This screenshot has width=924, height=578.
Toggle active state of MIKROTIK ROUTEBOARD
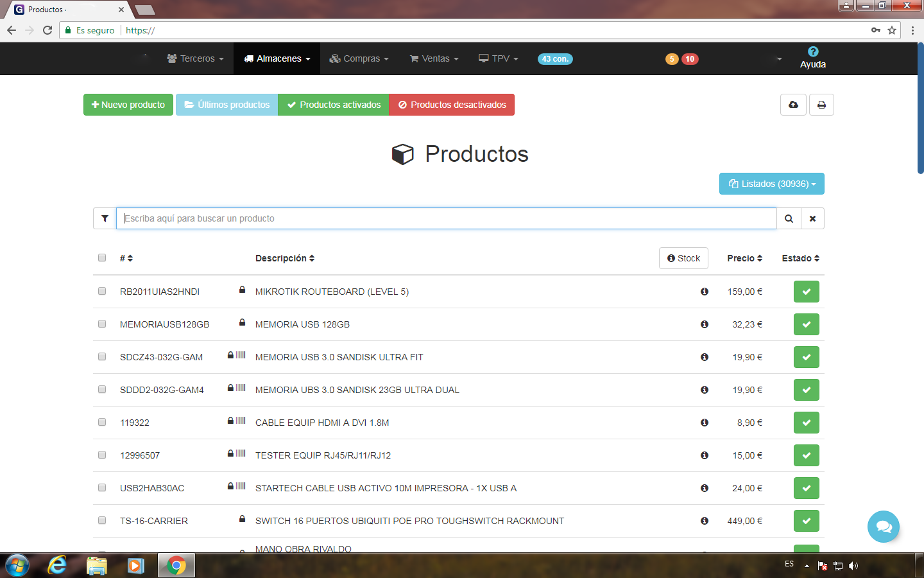coord(806,292)
